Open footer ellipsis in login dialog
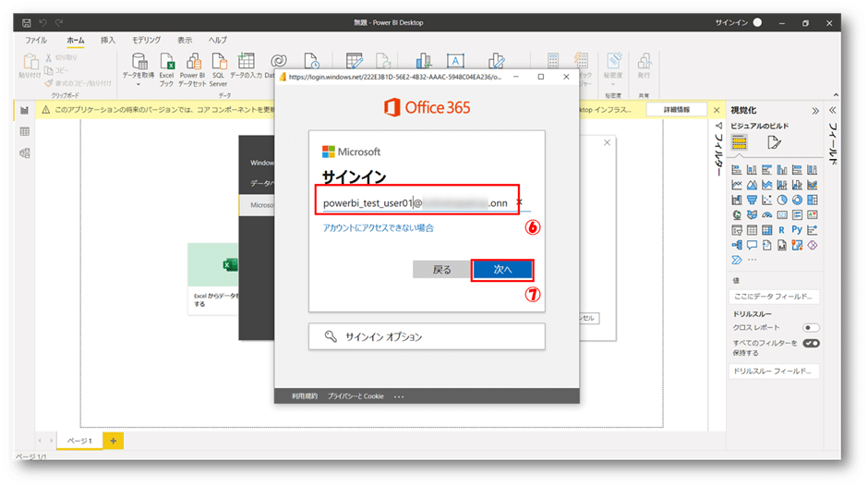Viewport: 868px width, 487px height. [399, 396]
